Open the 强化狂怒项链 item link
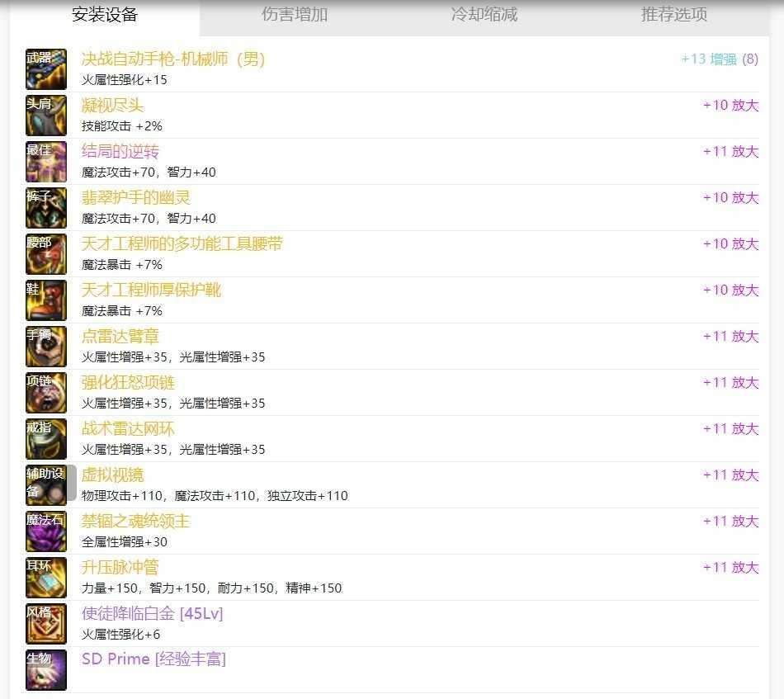The height and width of the screenshot is (699, 784). [128, 382]
